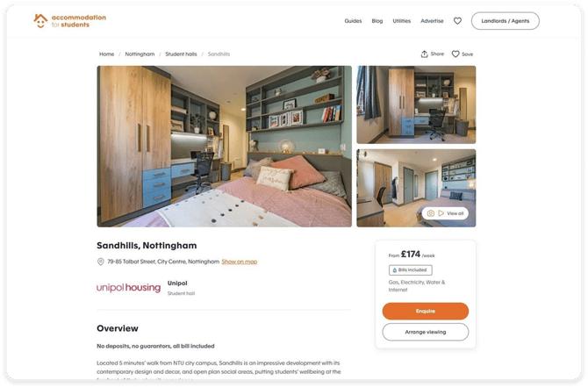Screen dimensions: 588x388
Task: Open the Guides menu item
Action: (353, 21)
